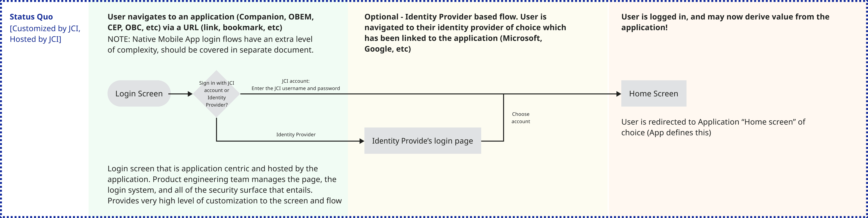This screenshot has width=868, height=218.
Task: Click the Home Screen box
Action: (x=653, y=94)
